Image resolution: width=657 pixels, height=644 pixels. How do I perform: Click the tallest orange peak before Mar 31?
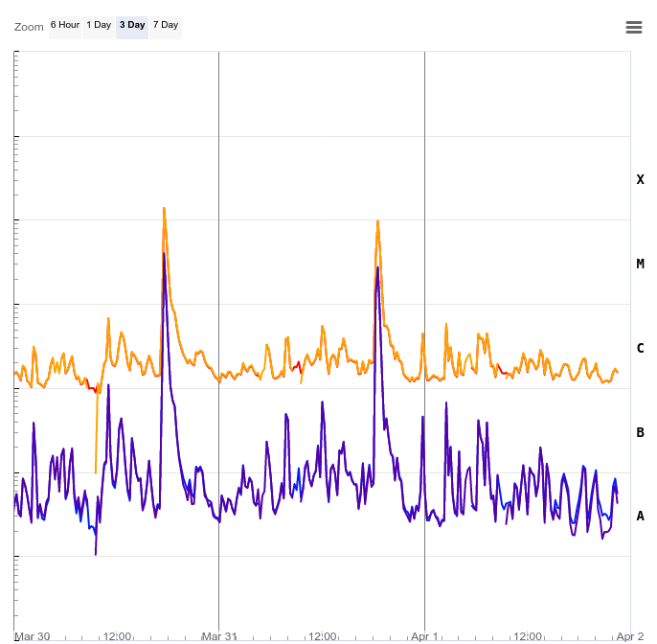pos(164,210)
